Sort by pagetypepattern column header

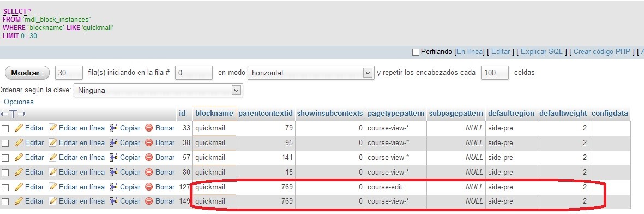pyautogui.click(x=395, y=113)
